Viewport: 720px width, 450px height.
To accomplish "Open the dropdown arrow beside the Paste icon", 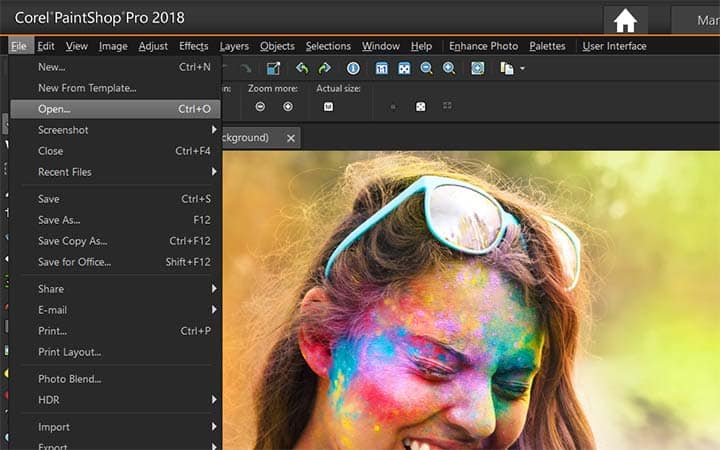I will [522, 69].
